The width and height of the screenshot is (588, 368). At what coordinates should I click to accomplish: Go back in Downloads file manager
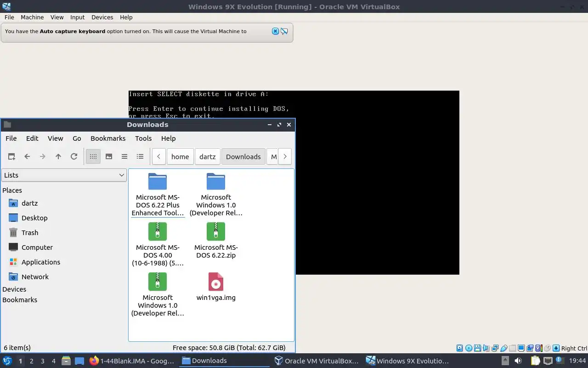(x=27, y=156)
